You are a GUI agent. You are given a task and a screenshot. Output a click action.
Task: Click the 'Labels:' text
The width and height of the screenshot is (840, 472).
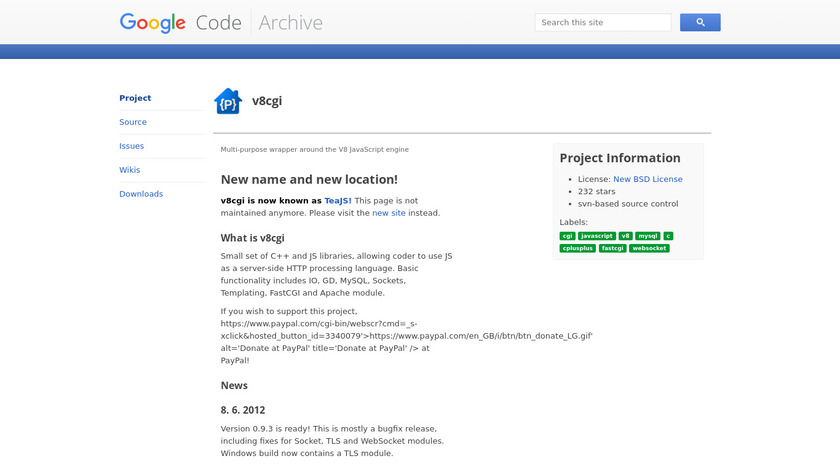pyautogui.click(x=573, y=222)
